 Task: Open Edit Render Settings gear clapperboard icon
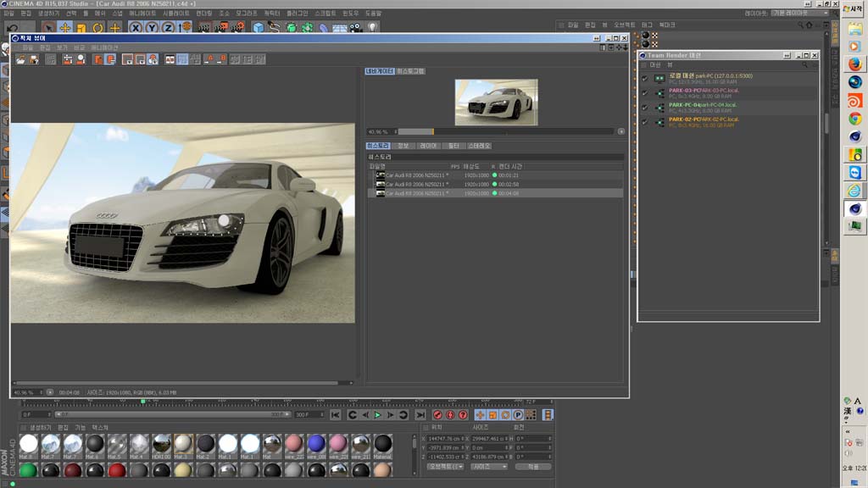238,27
